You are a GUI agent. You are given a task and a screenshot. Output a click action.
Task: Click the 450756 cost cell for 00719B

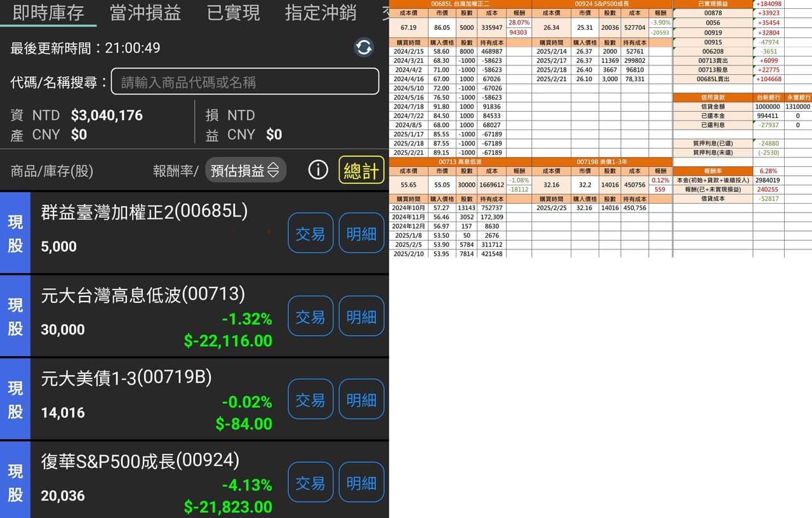click(x=634, y=185)
